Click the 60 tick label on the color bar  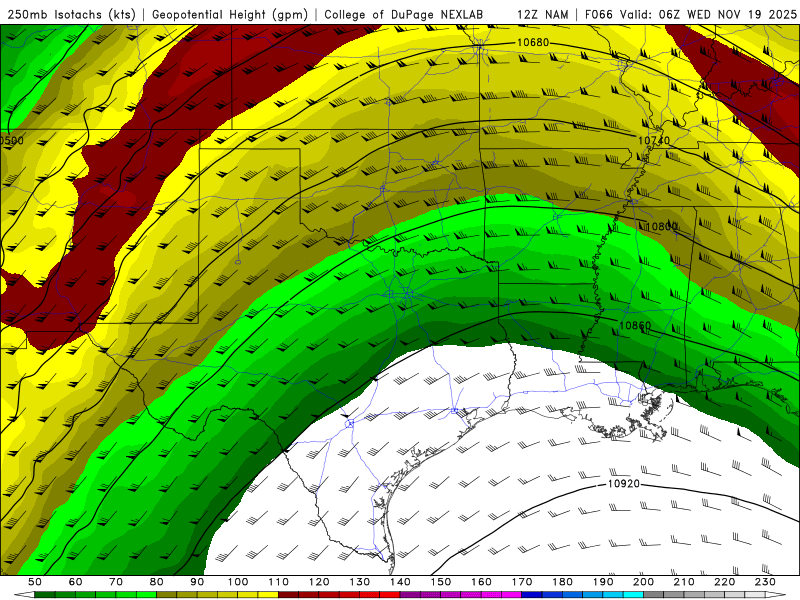coord(76,582)
